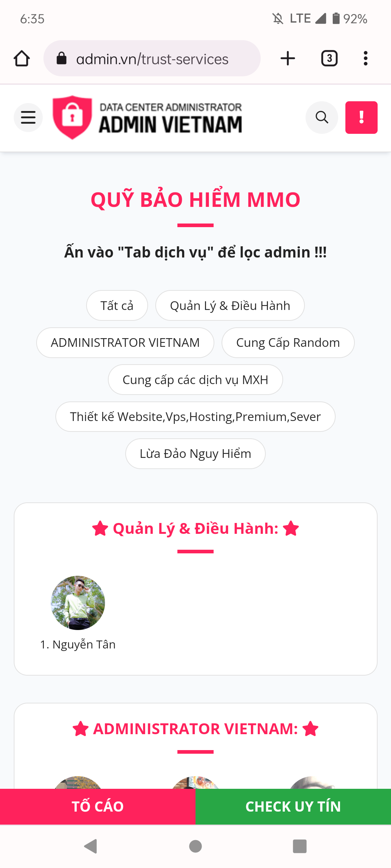This screenshot has height=868, width=391.
Task: Tap the address bar URL field
Action: click(x=152, y=59)
